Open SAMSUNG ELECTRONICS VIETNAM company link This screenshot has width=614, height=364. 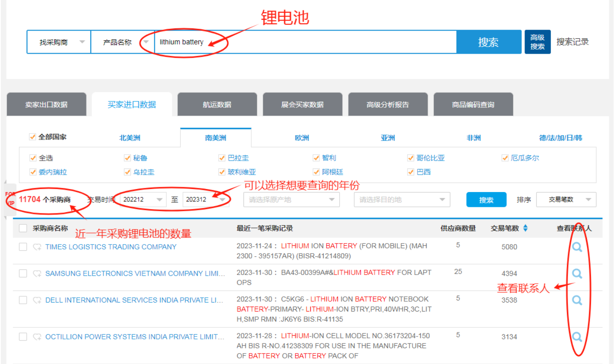[x=135, y=274]
